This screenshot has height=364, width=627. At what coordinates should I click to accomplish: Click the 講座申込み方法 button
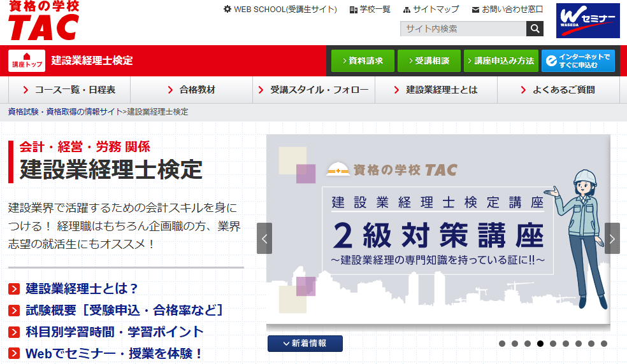pyautogui.click(x=501, y=60)
